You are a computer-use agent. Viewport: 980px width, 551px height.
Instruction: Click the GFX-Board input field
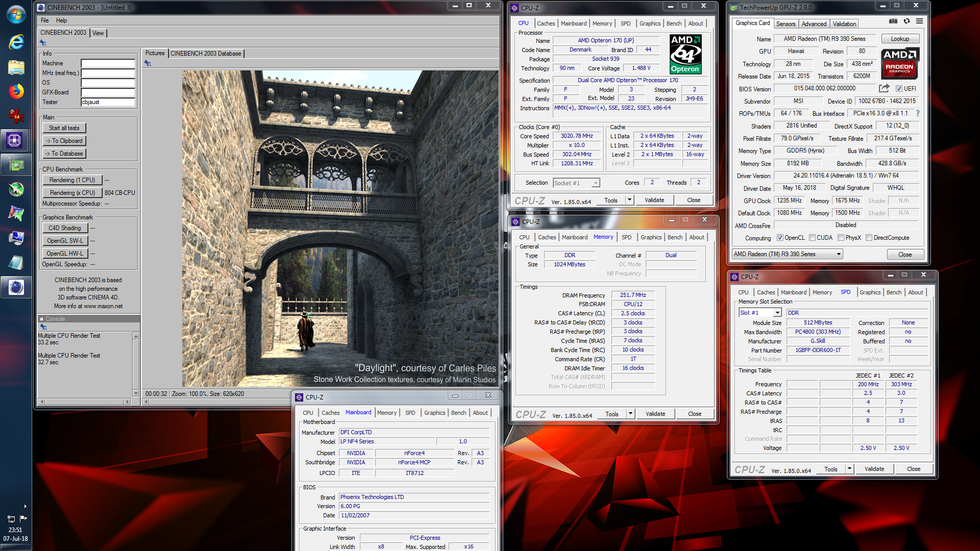point(108,92)
